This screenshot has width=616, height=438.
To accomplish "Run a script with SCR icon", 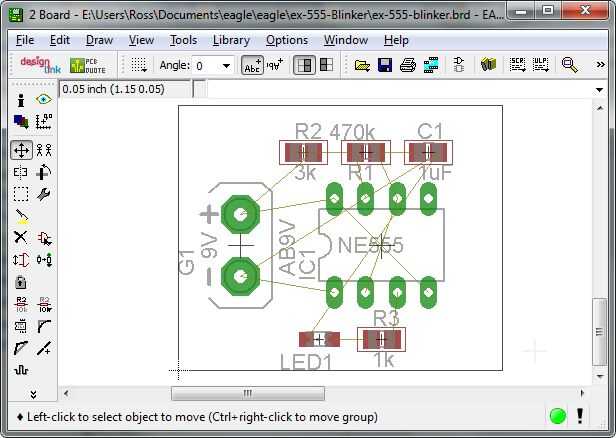I will [517, 65].
